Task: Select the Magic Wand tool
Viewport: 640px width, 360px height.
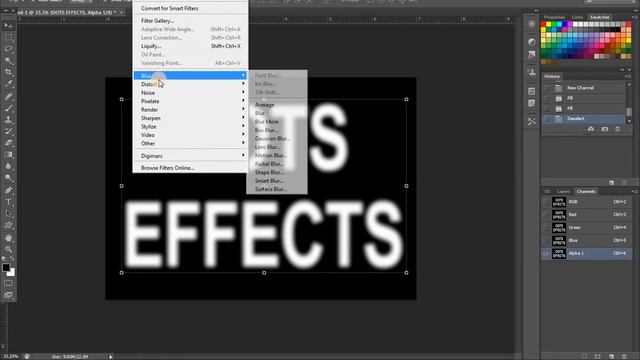Action: [8, 61]
